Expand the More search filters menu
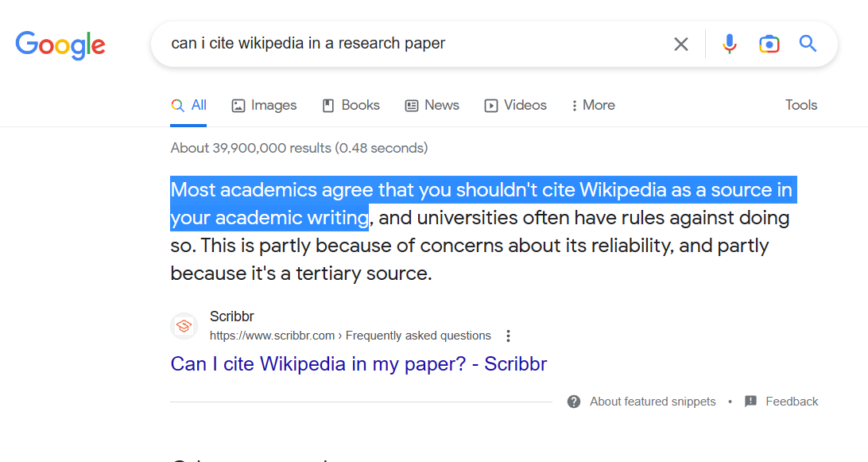The height and width of the screenshot is (462, 868). click(x=593, y=105)
